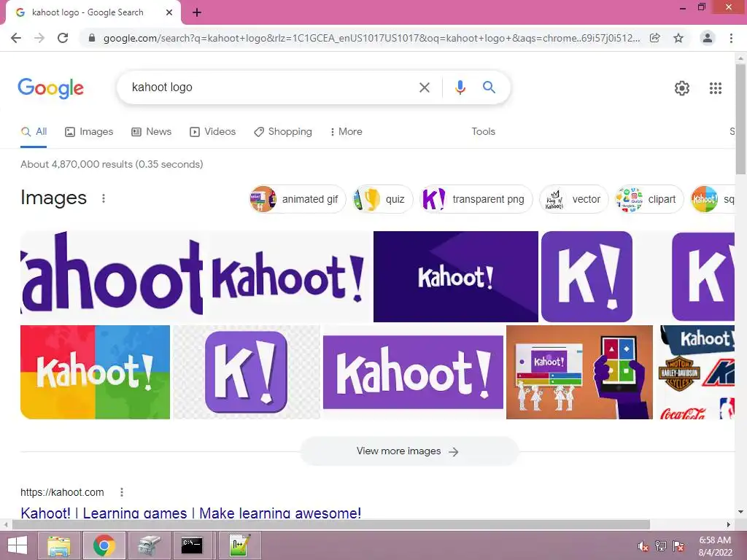Open Google quick settings gear
This screenshot has width=747, height=560.
click(682, 88)
